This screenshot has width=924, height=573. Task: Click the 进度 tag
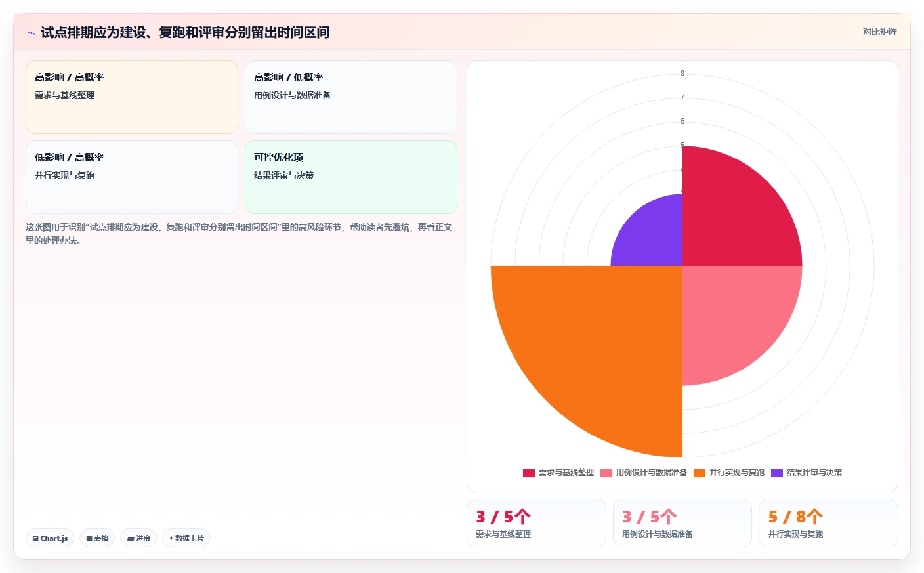(x=138, y=538)
